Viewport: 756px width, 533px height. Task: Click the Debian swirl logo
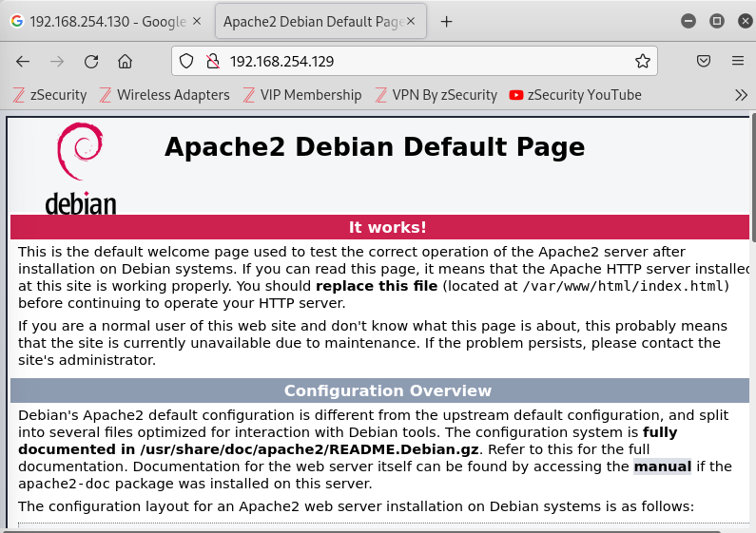click(81, 169)
